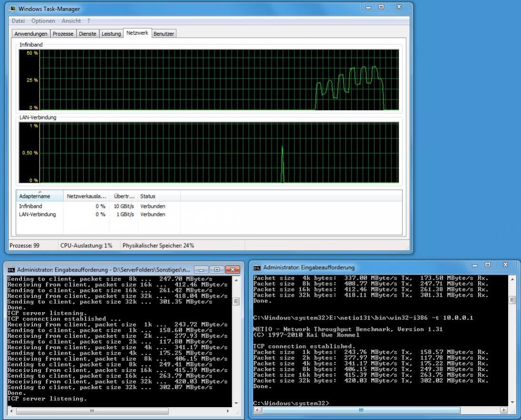Click the '420.03 MByte/s' receiving line in left prompt
This screenshot has height=420, width=521.
[x=118, y=381]
